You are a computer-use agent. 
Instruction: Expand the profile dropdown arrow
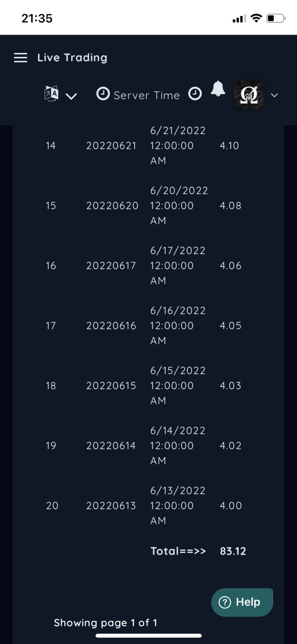[274, 95]
